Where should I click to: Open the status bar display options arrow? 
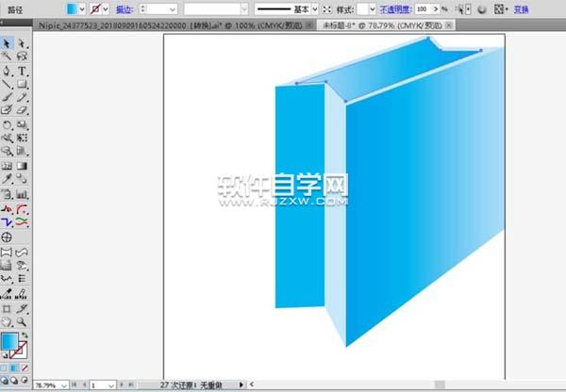pyautogui.click(x=241, y=384)
